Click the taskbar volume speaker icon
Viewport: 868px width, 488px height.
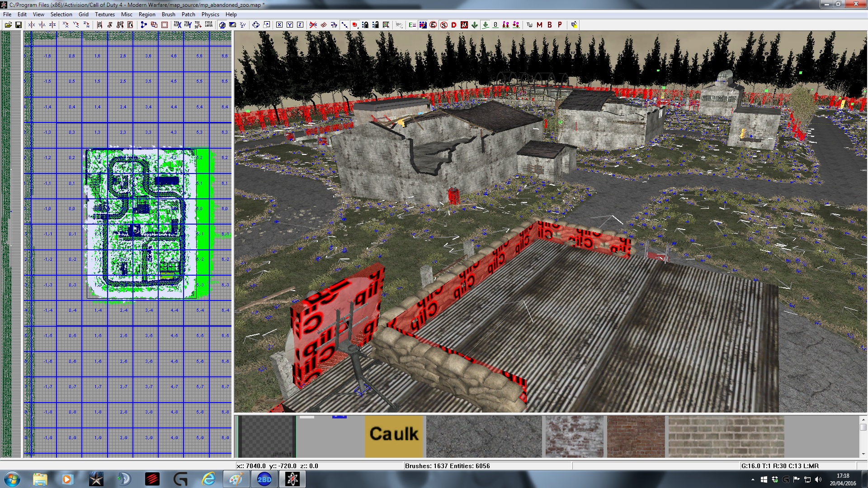pos(818,479)
